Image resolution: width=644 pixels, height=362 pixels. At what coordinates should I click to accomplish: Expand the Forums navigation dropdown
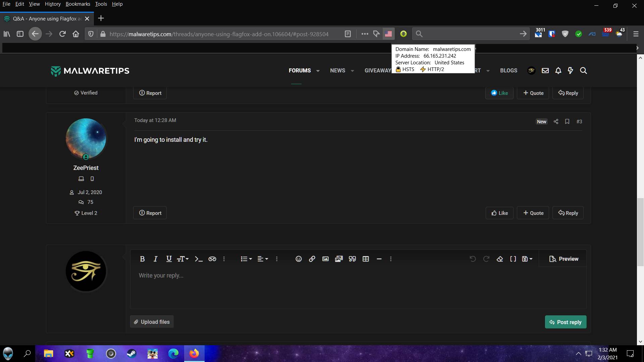(x=318, y=71)
